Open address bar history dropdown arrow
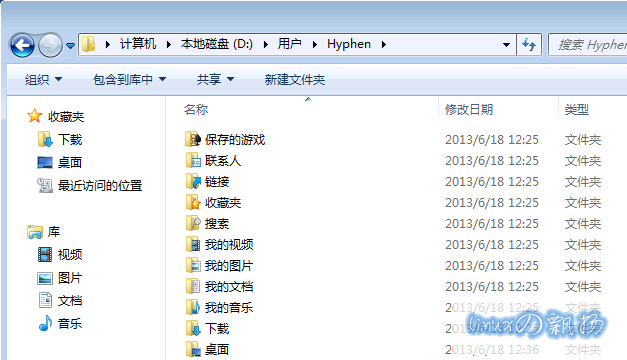The height and width of the screenshot is (360, 627). 506,44
